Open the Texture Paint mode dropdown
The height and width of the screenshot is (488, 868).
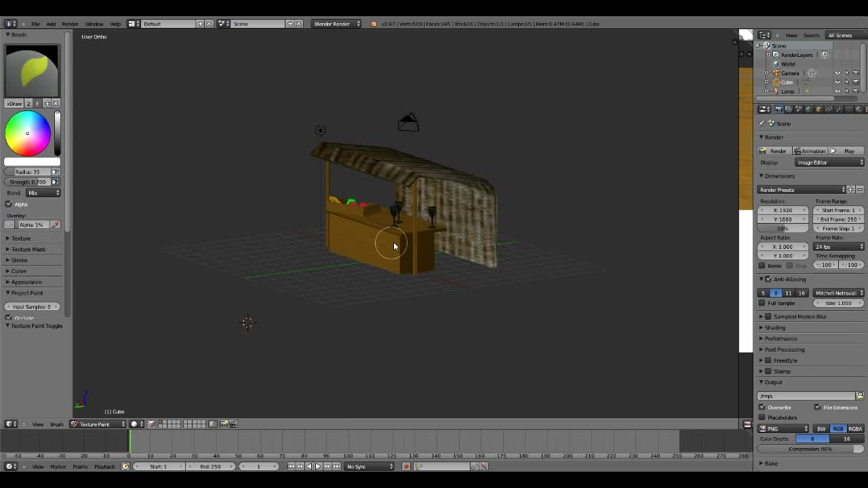click(98, 424)
